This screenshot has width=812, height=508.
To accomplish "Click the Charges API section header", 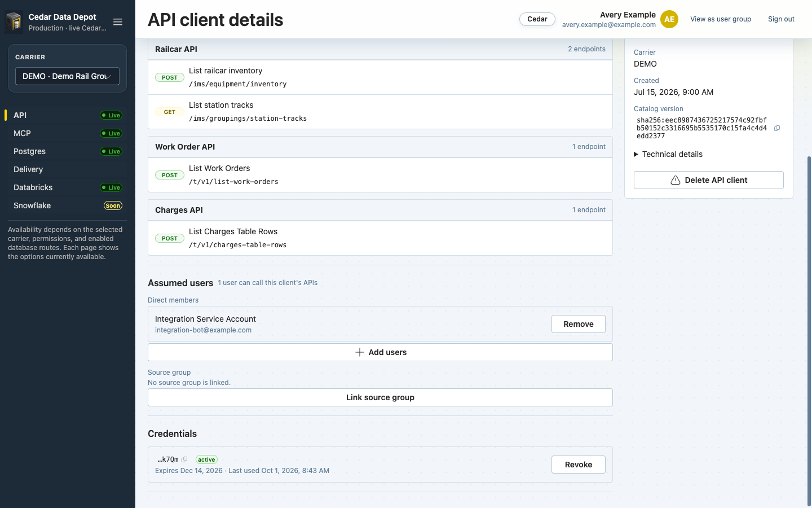I will 380,210.
